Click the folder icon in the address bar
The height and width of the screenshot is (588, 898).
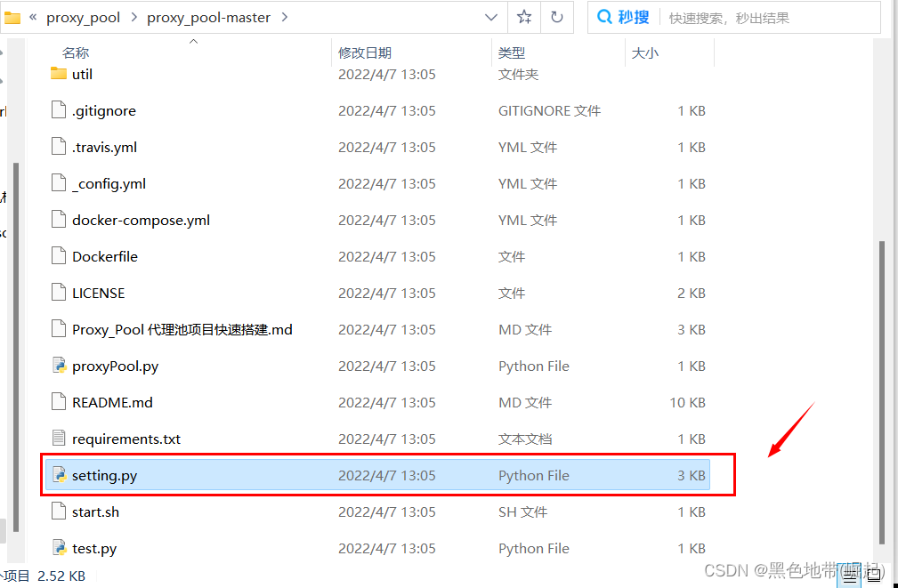coord(13,16)
